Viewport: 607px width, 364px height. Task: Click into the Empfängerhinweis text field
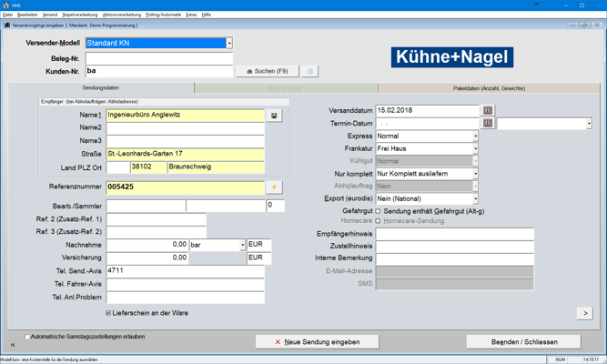[x=454, y=235]
